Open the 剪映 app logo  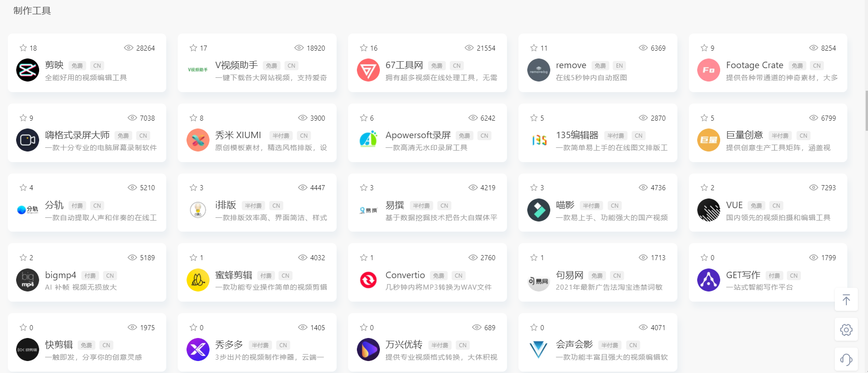tap(28, 70)
